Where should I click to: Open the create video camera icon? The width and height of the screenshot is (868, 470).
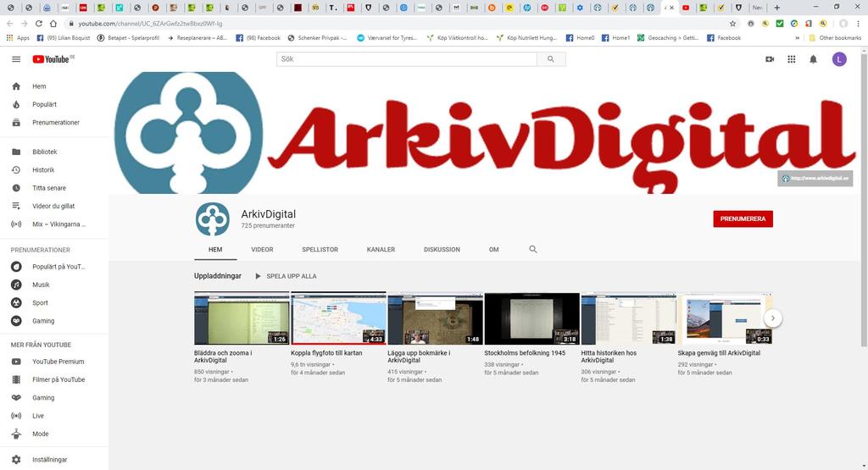pos(770,59)
